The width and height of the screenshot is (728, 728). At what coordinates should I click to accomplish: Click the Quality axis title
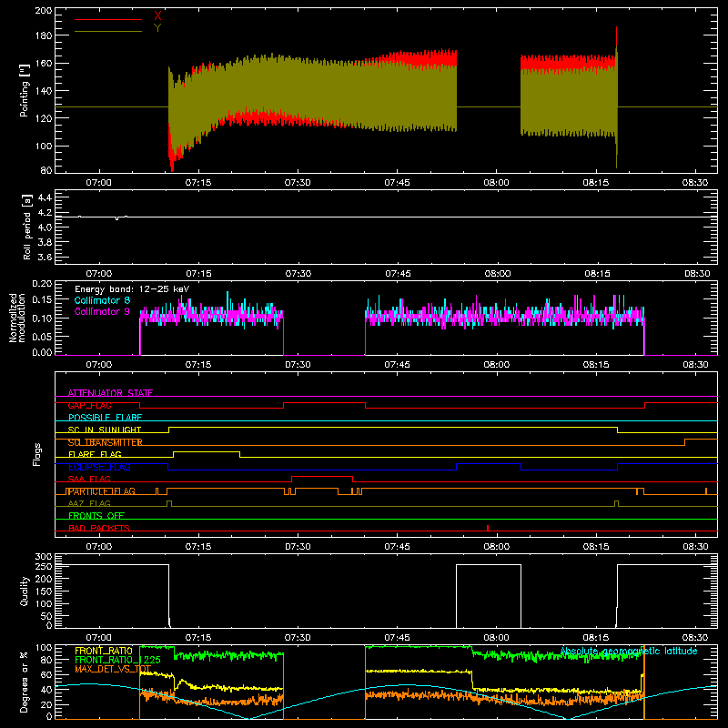25,591
